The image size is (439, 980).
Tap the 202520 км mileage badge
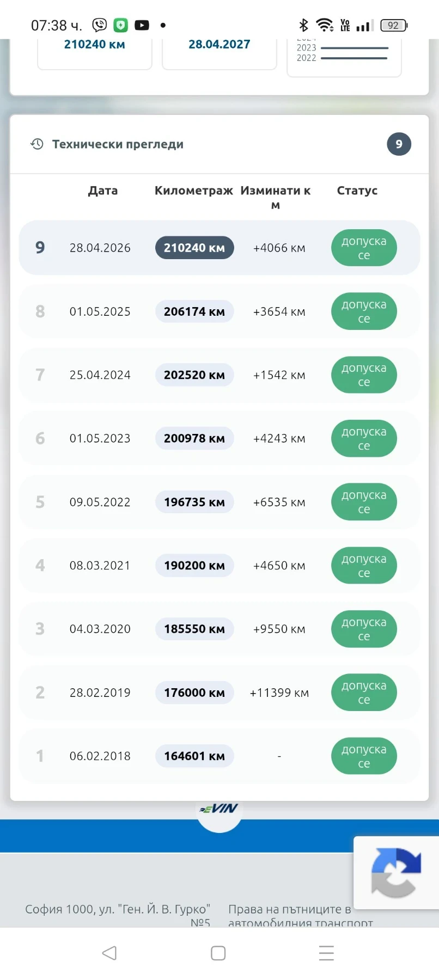click(194, 375)
